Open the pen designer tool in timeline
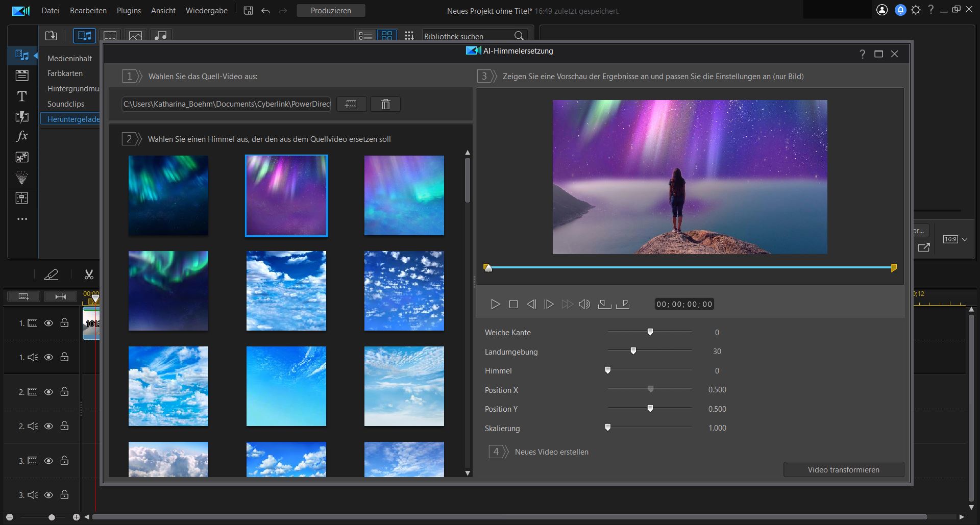Screen dimensions: 980x525 (x=51, y=274)
